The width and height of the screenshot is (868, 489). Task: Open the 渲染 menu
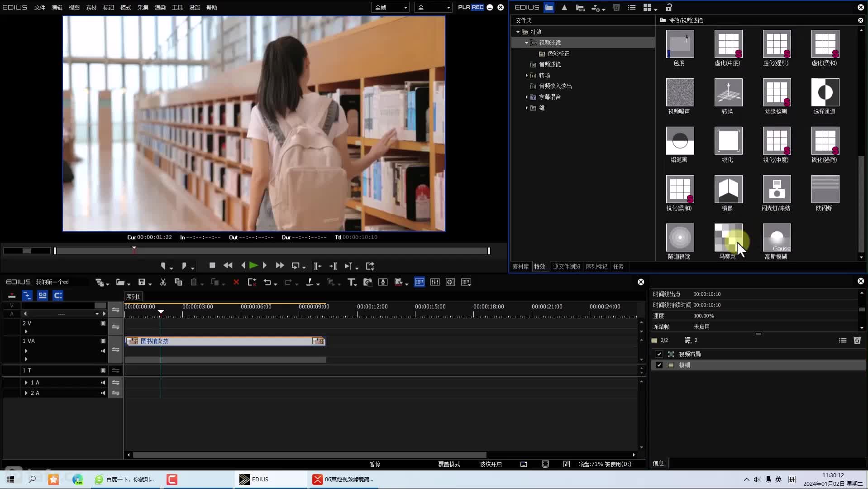160,7
